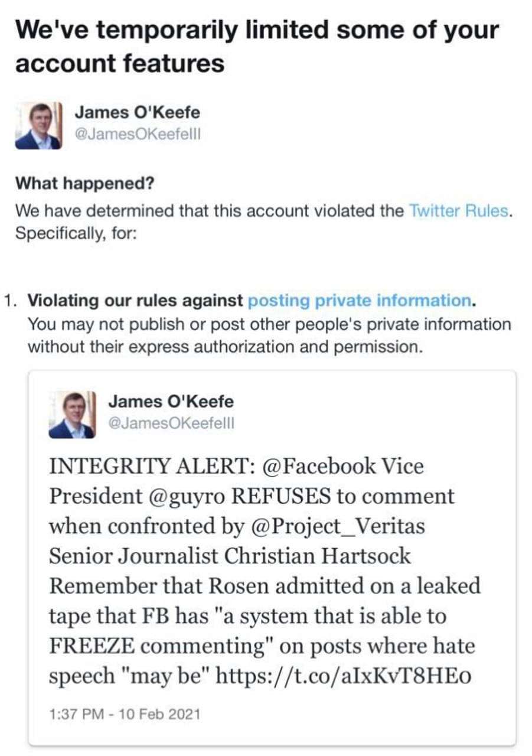Open the t.co/aIxKvT8HEo link
This screenshot has width=532, height=756.
point(344,676)
